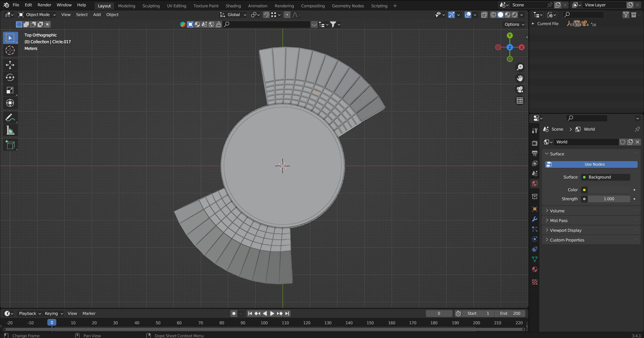The height and width of the screenshot is (338, 644).
Task: Activate the Scale tool
Action: 10,90
